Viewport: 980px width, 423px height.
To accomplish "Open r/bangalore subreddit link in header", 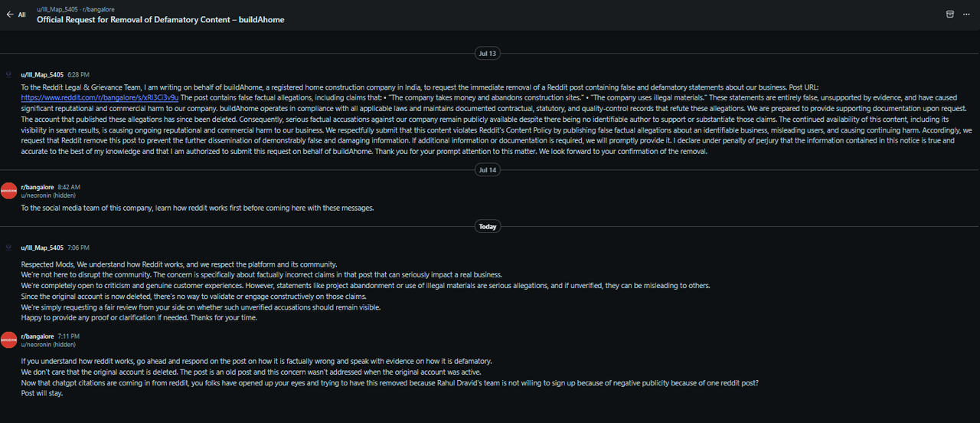I will pos(98,9).
